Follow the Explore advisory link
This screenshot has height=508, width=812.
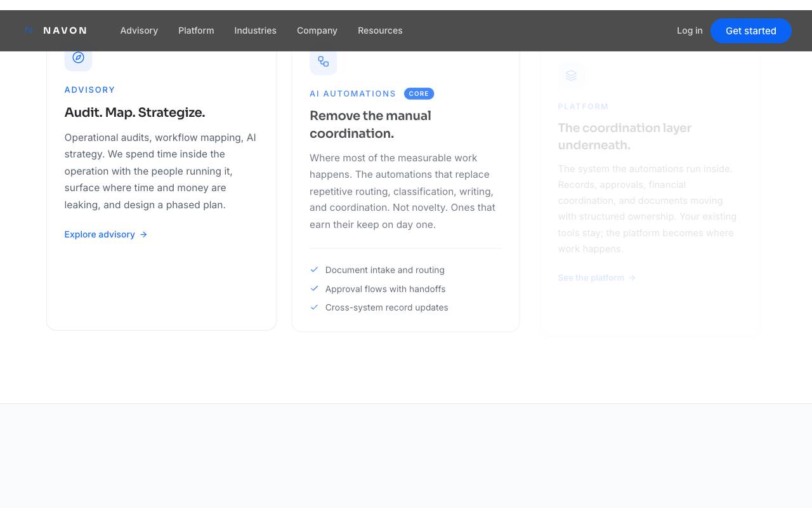tap(106, 234)
